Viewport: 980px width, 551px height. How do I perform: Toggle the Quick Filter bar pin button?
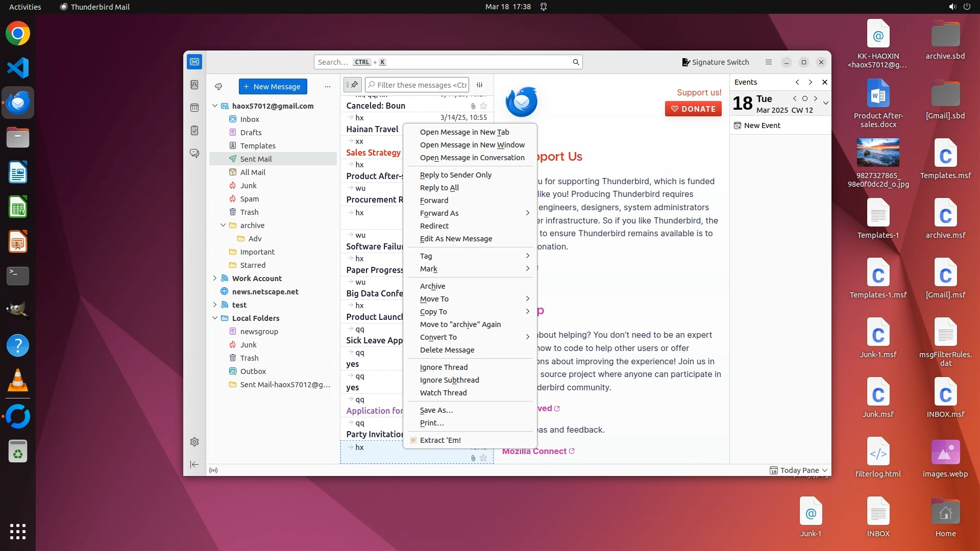353,85
